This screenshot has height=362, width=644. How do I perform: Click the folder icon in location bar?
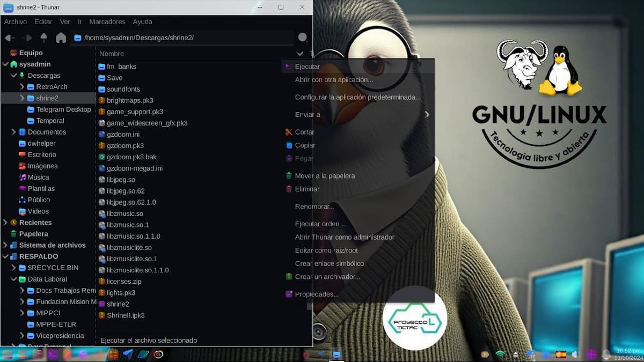pos(78,38)
